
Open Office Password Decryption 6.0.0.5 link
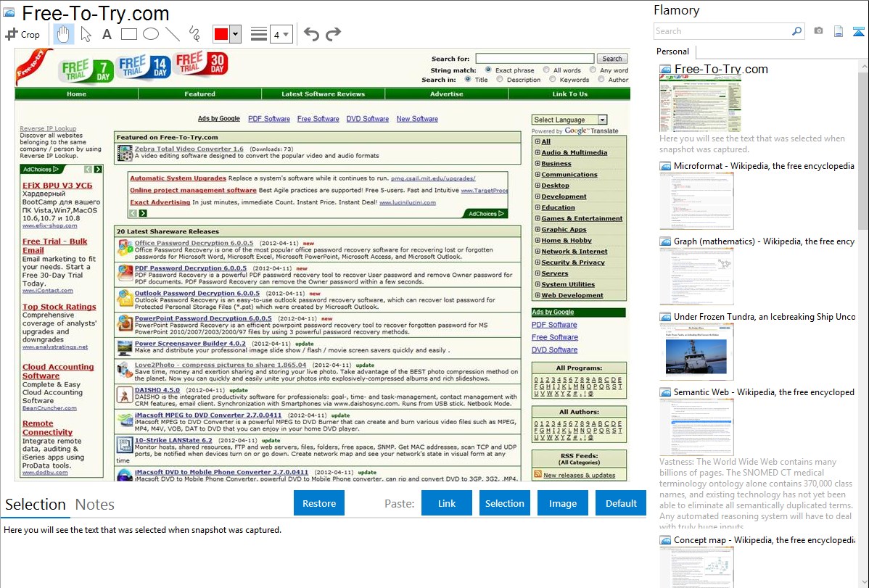tap(194, 243)
